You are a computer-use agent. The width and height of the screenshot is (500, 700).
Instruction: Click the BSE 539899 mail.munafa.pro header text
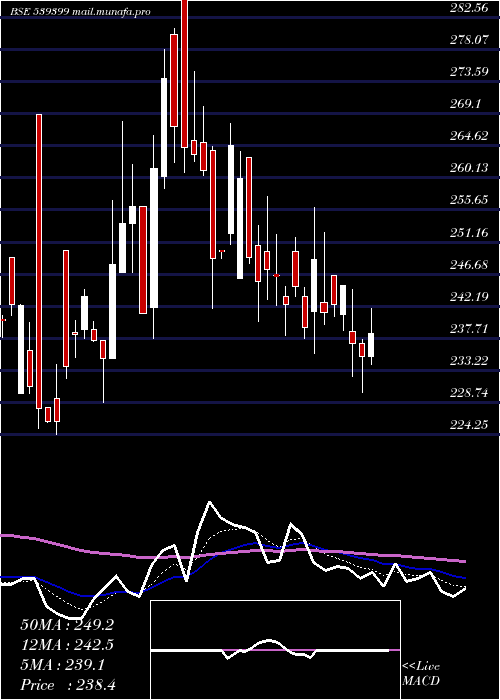(80, 12)
